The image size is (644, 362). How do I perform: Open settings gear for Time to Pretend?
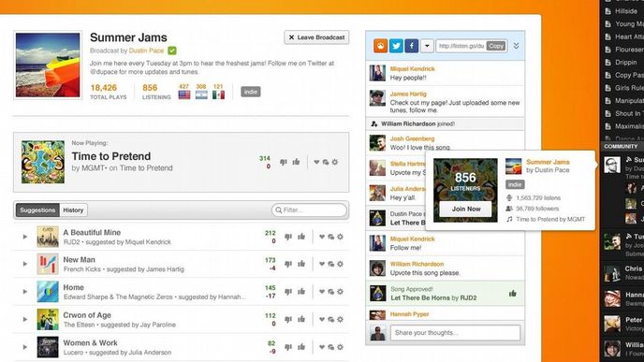[335, 162]
